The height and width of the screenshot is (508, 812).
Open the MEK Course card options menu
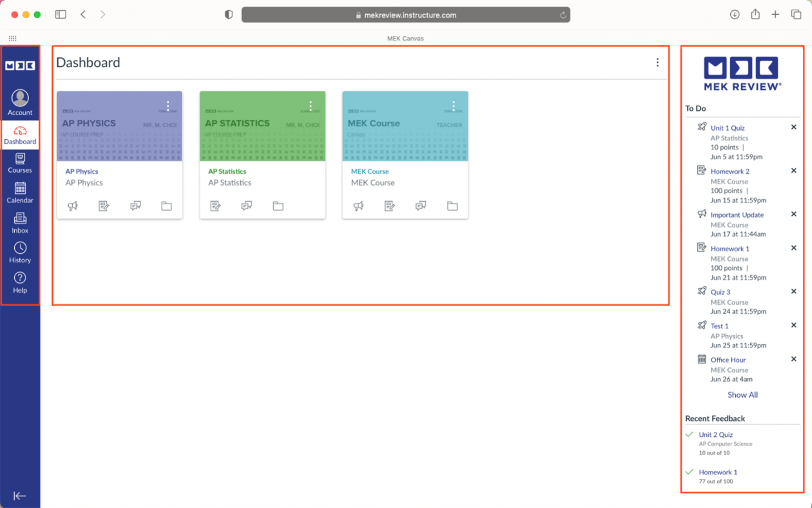pos(453,106)
